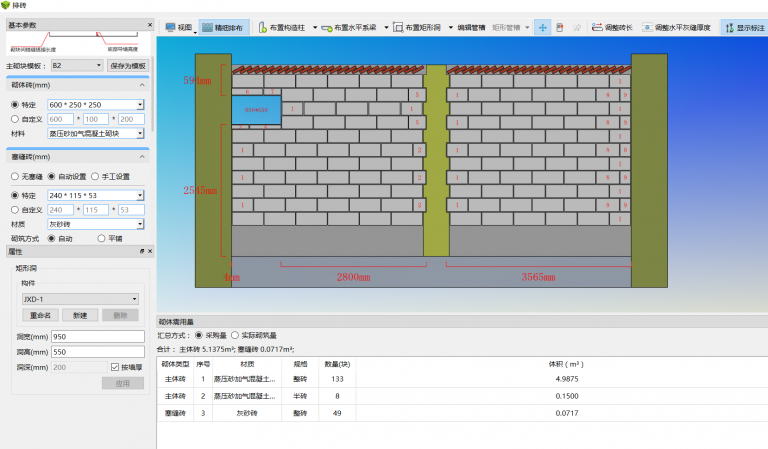Image resolution: width=768 pixels, height=449 pixels.
Task: Select the 精细排布 layout tool
Action: click(225, 28)
